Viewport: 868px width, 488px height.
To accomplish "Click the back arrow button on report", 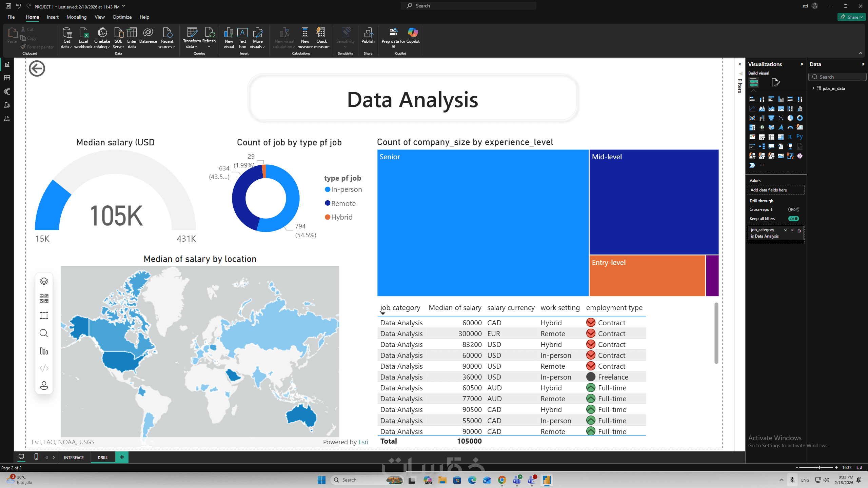I will (37, 69).
